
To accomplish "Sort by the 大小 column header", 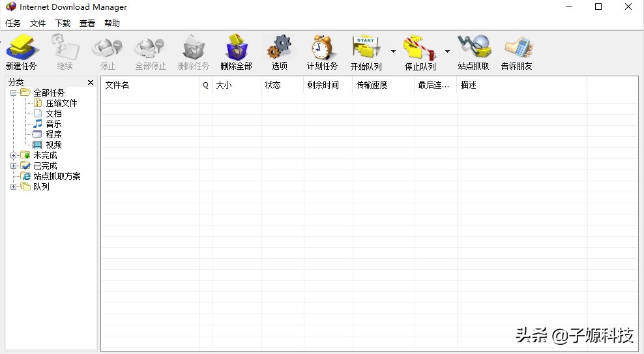I will tap(237, 85).
